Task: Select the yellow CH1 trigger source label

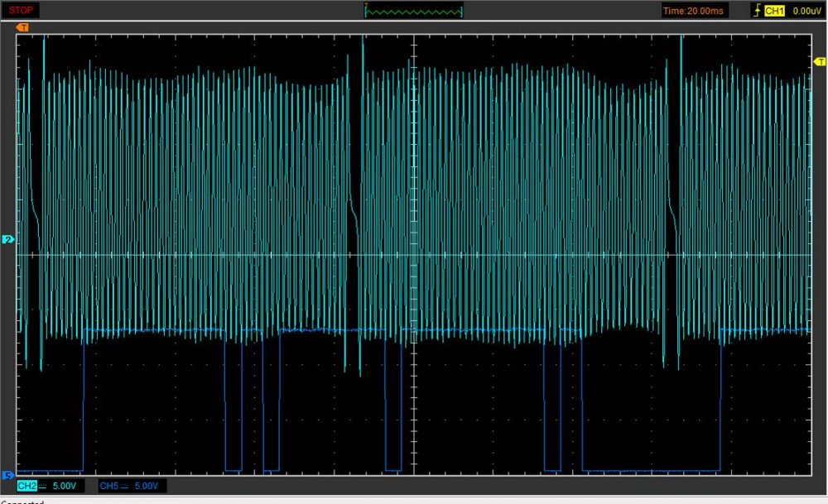Action: [x=774, y=11]
